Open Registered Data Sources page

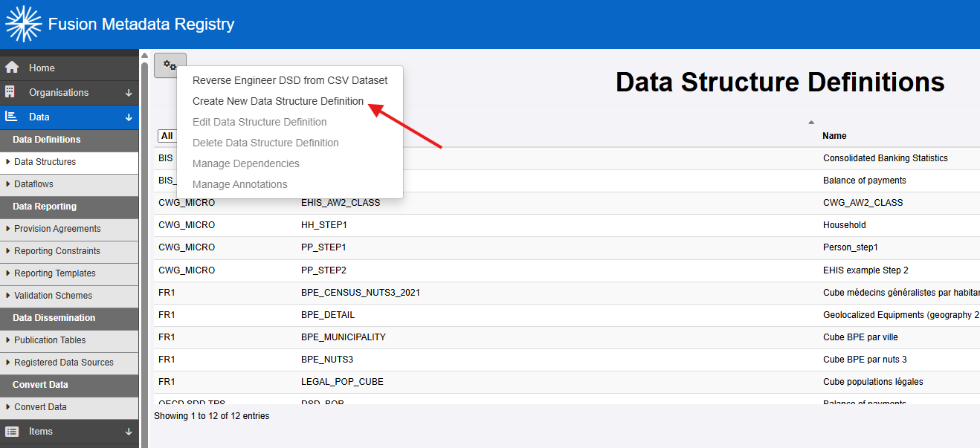[69, 363]
